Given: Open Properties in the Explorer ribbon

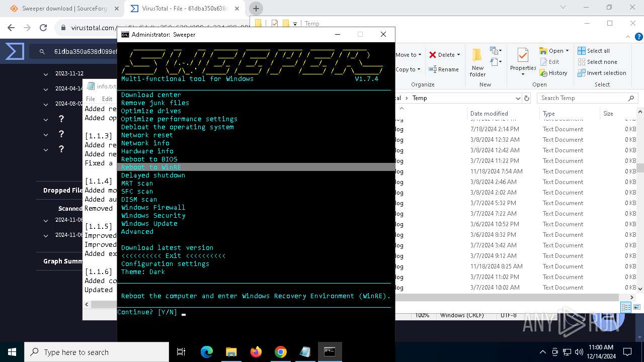Looking at the screenshot, I should 523,62.
